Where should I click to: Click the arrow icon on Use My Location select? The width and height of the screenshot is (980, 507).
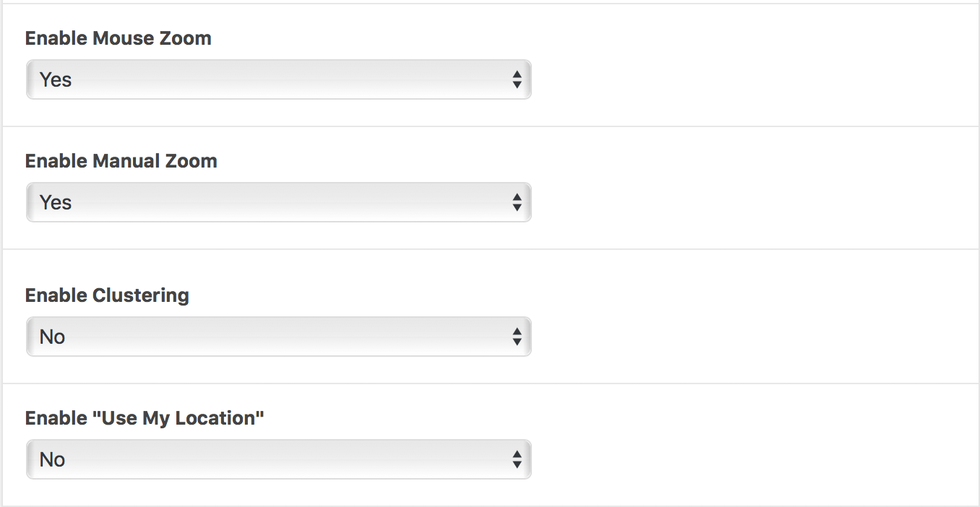517,459
